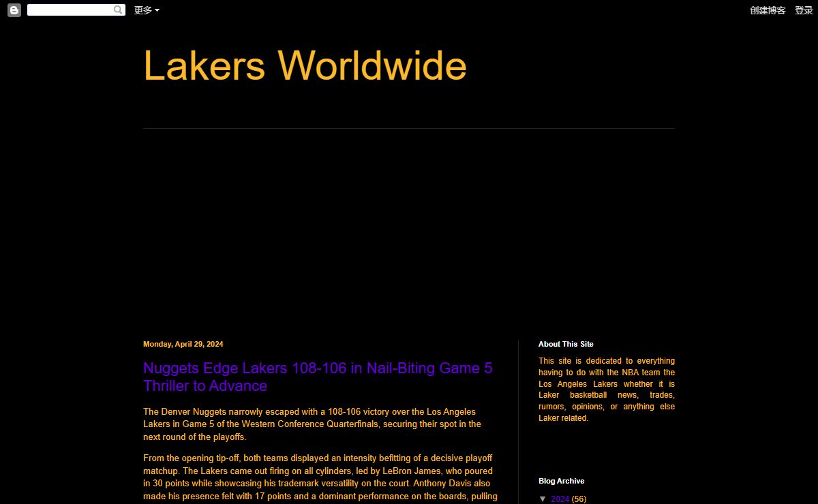Click the Blogger logo icon
Screen dimensions: 818x504
click(14, 10)
